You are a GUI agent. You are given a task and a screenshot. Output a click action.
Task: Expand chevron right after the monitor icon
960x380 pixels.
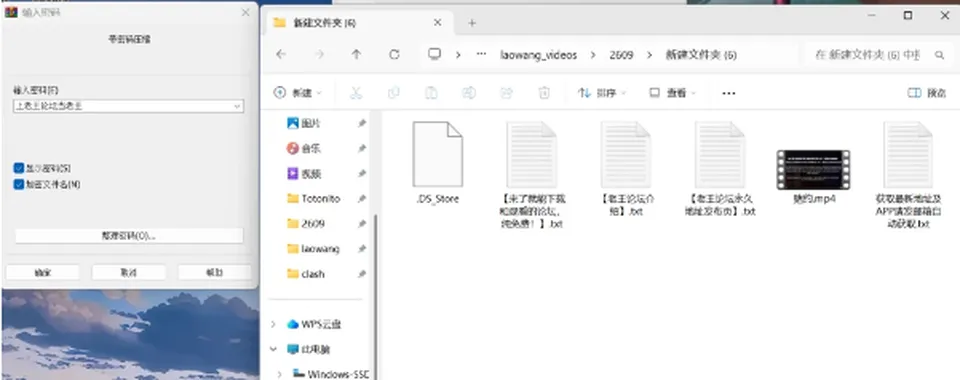pos(458,54)
